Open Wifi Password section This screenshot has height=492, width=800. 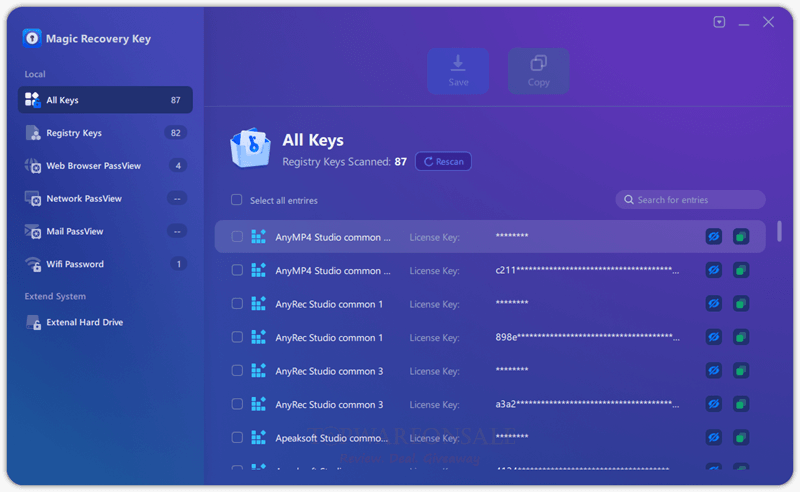pos(105,264)
